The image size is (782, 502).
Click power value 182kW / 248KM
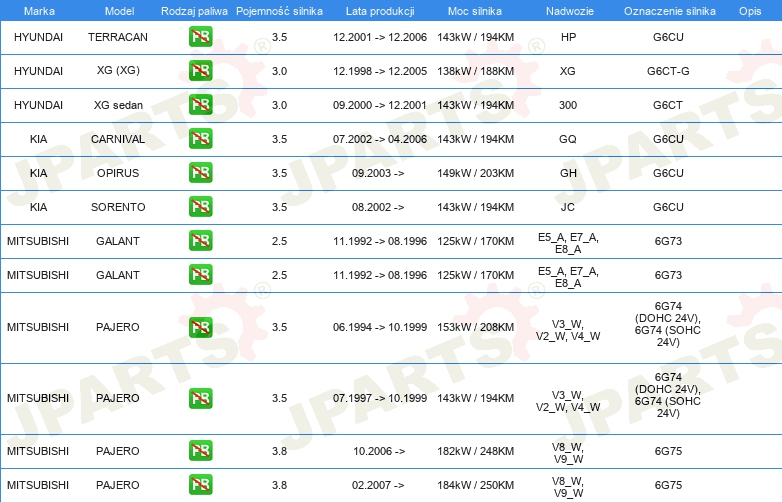pos(475,451)
